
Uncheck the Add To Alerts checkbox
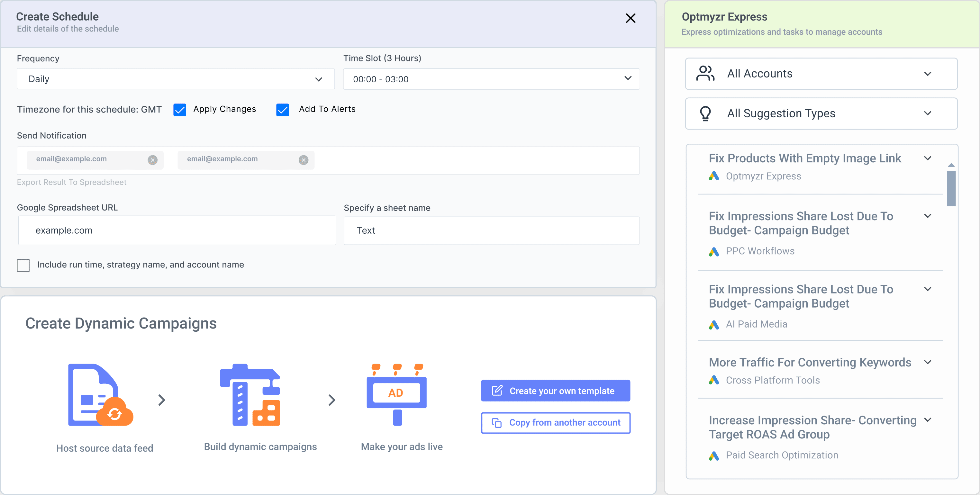pyautogui.click(x=282, y=110)
